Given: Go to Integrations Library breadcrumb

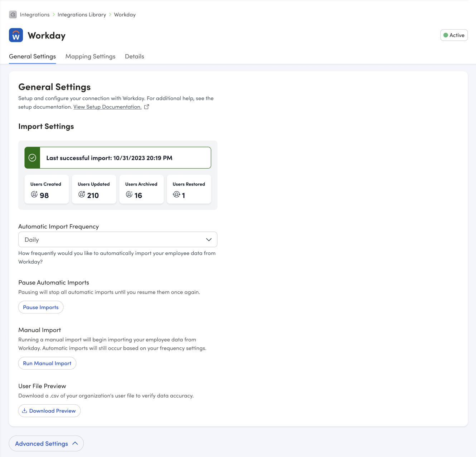Looking at the screenshot, I should [82, 15].
